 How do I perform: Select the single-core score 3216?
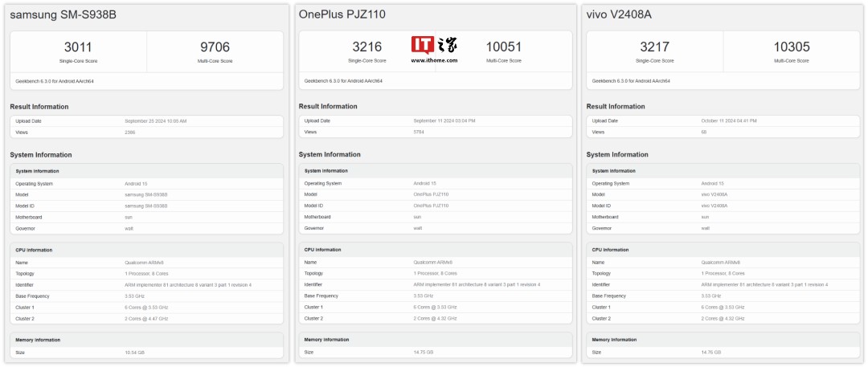(367, 47)
